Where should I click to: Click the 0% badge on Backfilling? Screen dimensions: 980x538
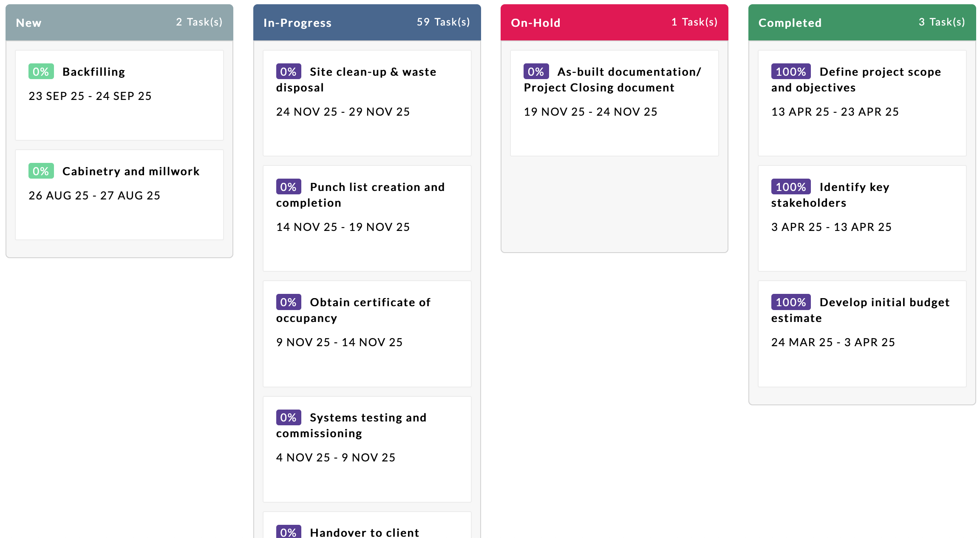click(41, 71)
